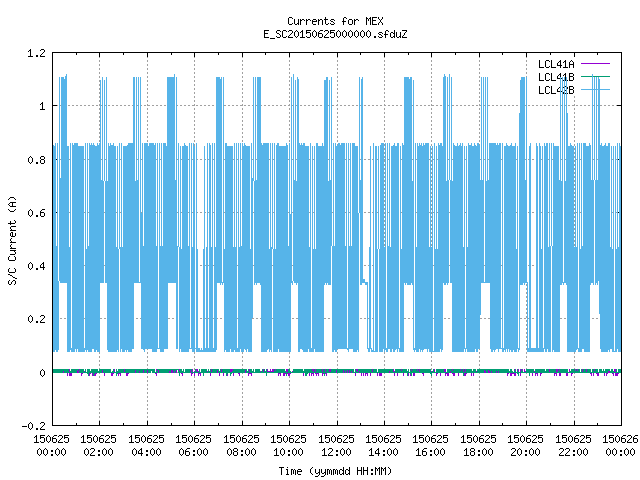Select the LCL42B legend label
Viewport: 640px width, 480px height.
point(556,90)
